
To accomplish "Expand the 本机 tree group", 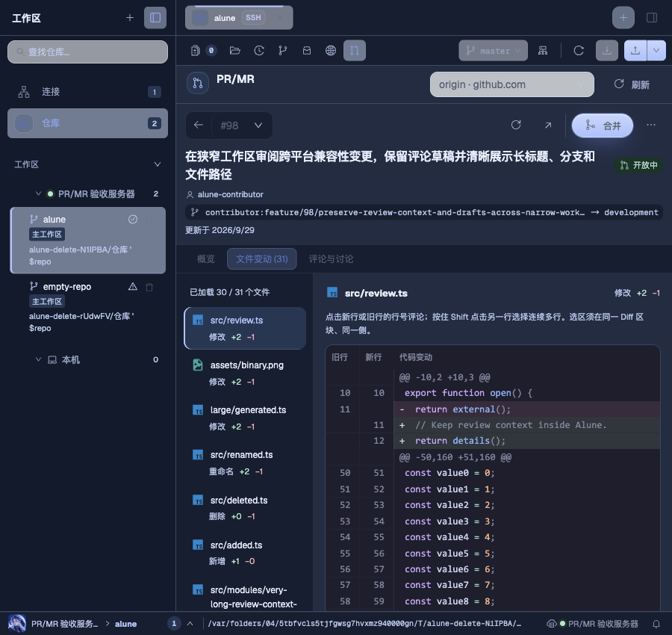I will (x=38, y=360).
